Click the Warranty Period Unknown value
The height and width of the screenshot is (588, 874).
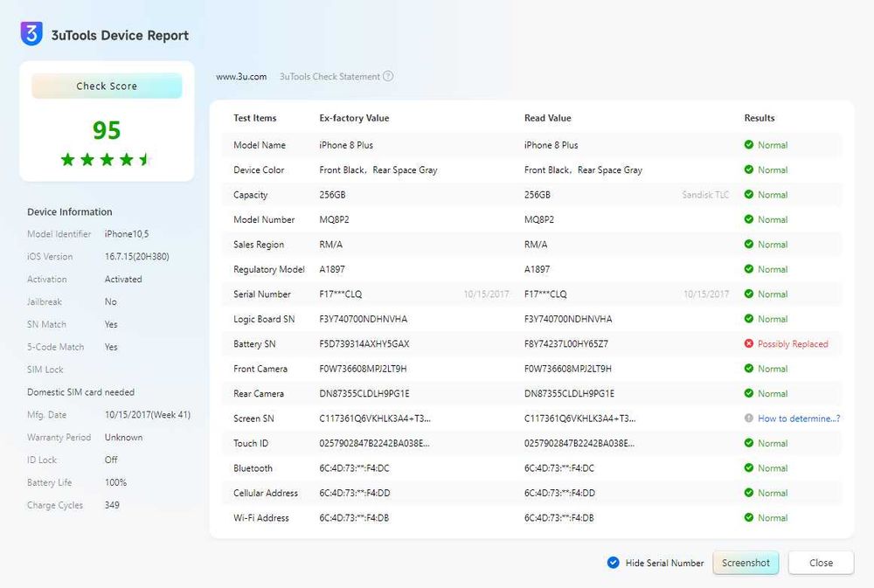coord(123,437)
